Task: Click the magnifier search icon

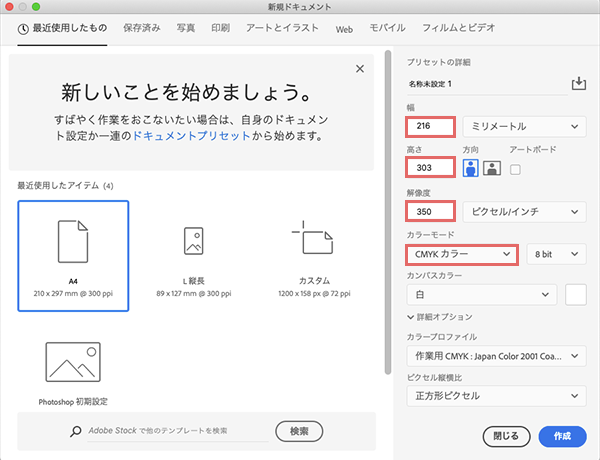Action: click(75, 431)
